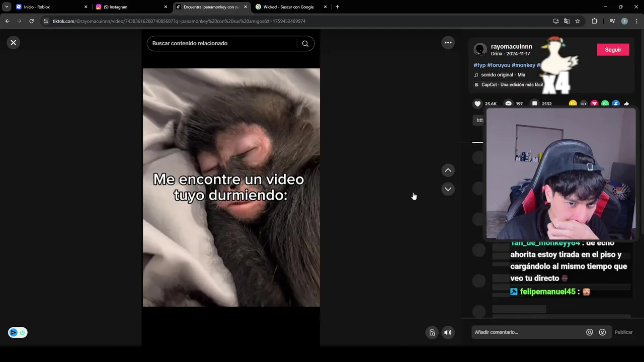Click the 25.6K likes count

click(x=491, y=104)
